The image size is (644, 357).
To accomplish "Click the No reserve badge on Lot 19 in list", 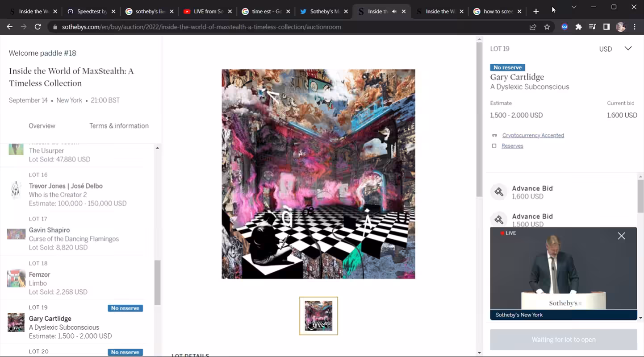I will (x=125, y=308).
